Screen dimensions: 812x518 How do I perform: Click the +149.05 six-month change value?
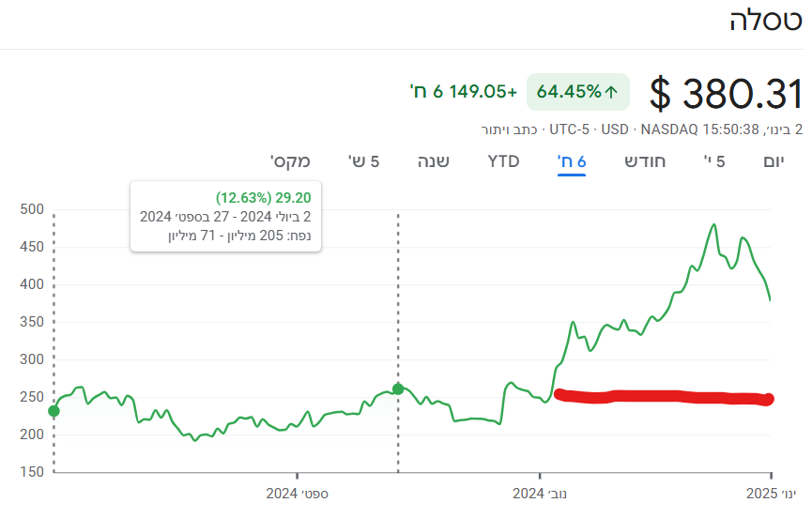[464, 92]
